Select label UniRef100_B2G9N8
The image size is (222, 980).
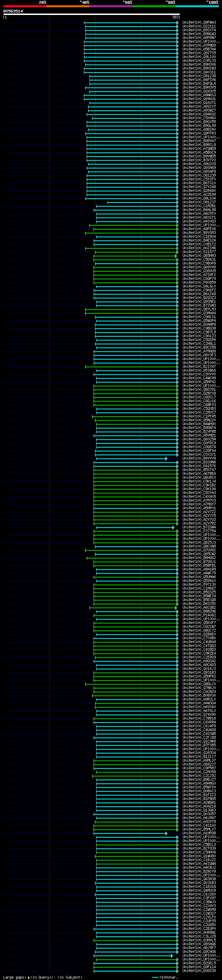199,462
